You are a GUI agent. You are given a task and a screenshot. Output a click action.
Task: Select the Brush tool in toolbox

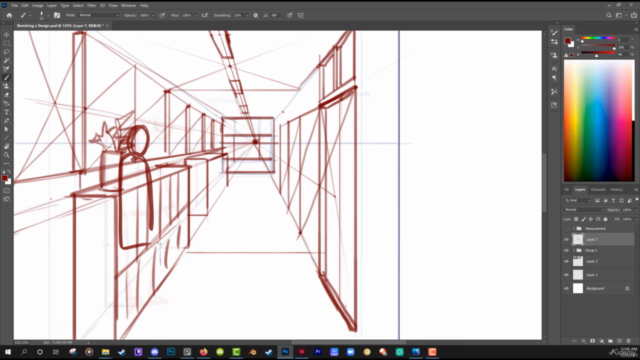click(7, 78)
